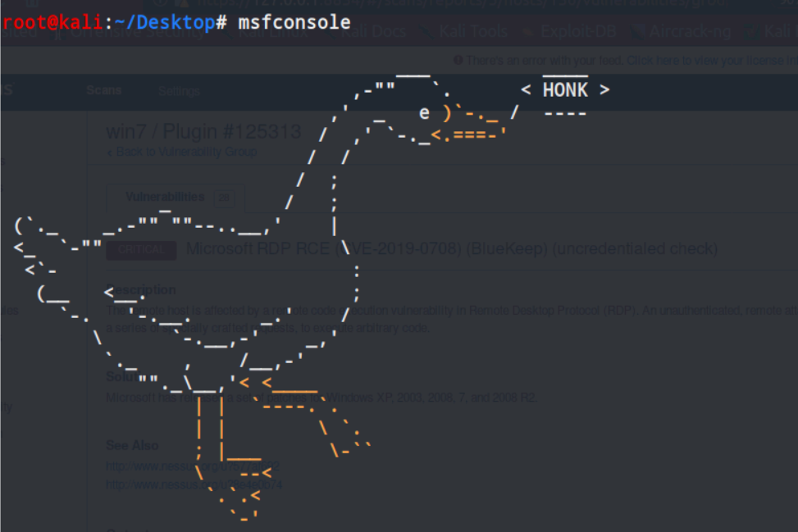
Task: Click the 'view your license' link in Nessus
Action: click(712, 61)
